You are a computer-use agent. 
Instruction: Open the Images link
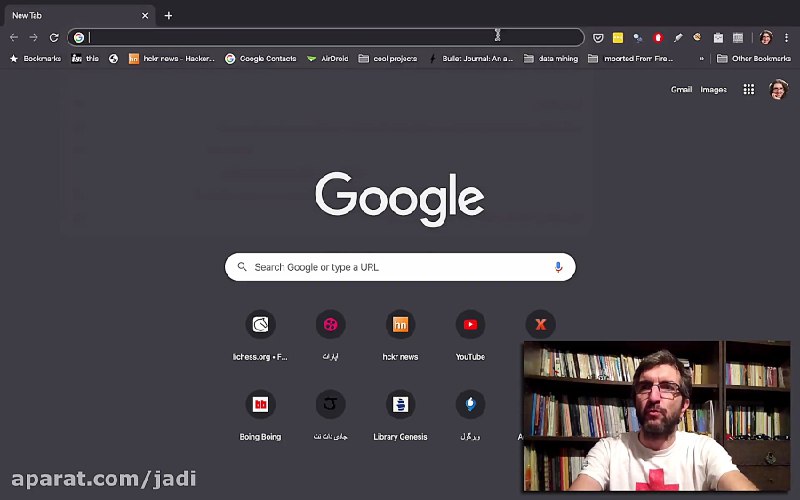(713, 89)
